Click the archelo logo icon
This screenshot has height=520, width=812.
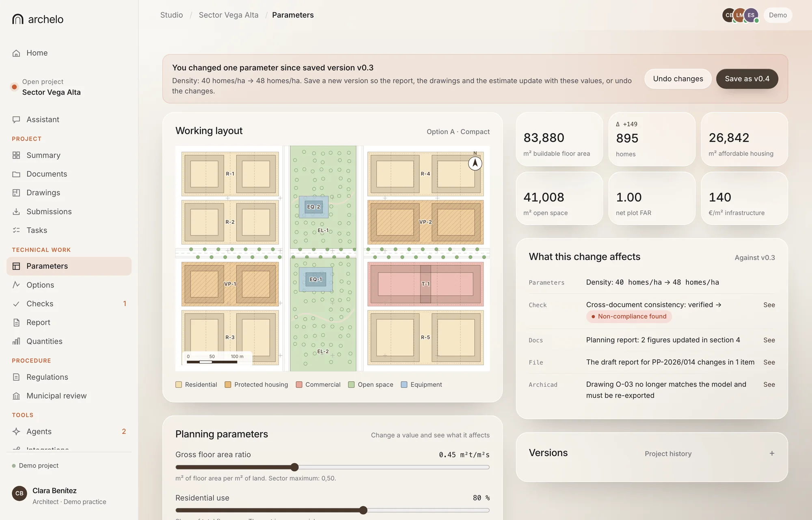18,19
